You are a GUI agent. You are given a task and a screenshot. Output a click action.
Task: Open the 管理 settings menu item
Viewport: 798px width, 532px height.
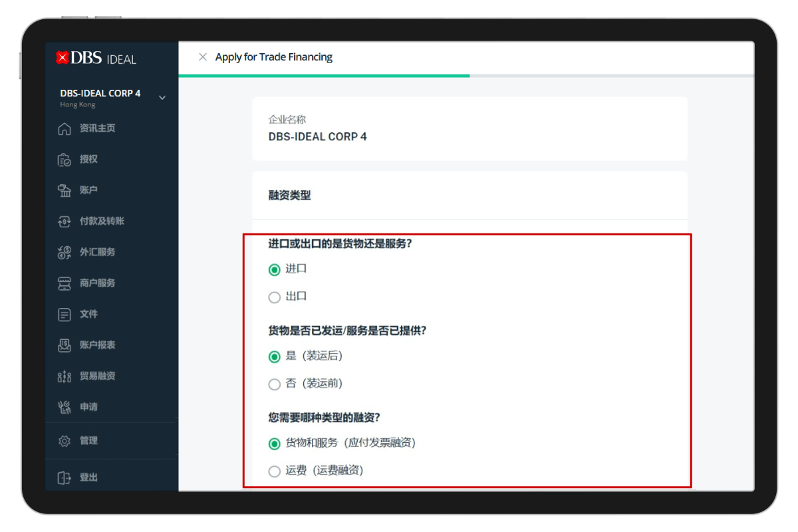(88, 440)
